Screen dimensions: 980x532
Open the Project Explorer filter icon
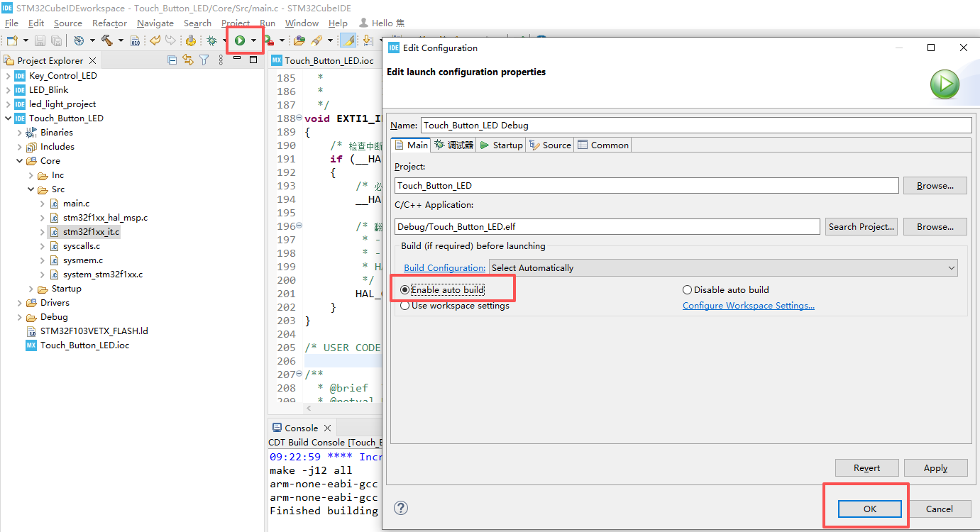(204, 60)
